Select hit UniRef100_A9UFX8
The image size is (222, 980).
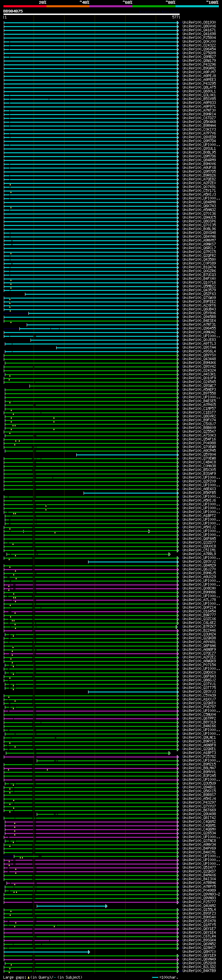pos(199,168)
